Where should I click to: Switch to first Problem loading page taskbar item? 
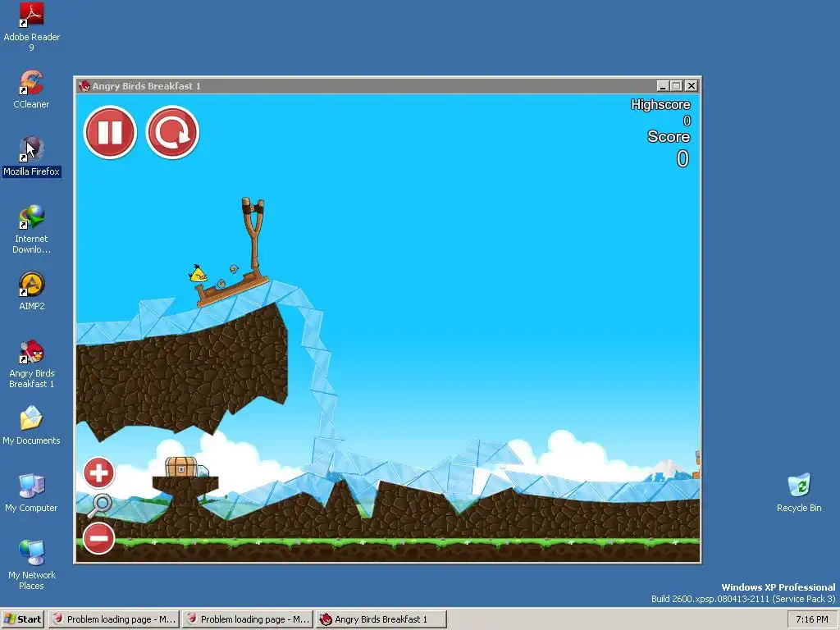(113, 619)
